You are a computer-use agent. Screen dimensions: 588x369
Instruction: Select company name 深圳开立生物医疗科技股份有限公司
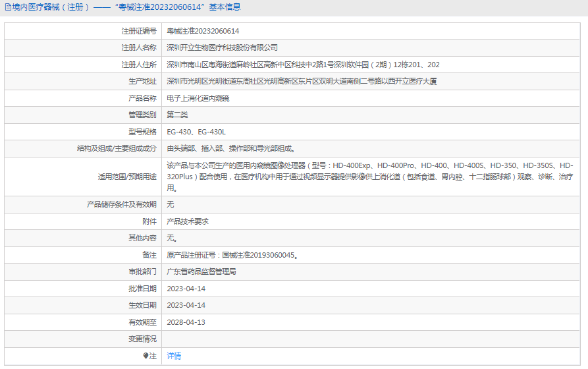click(x=222, y=47)
